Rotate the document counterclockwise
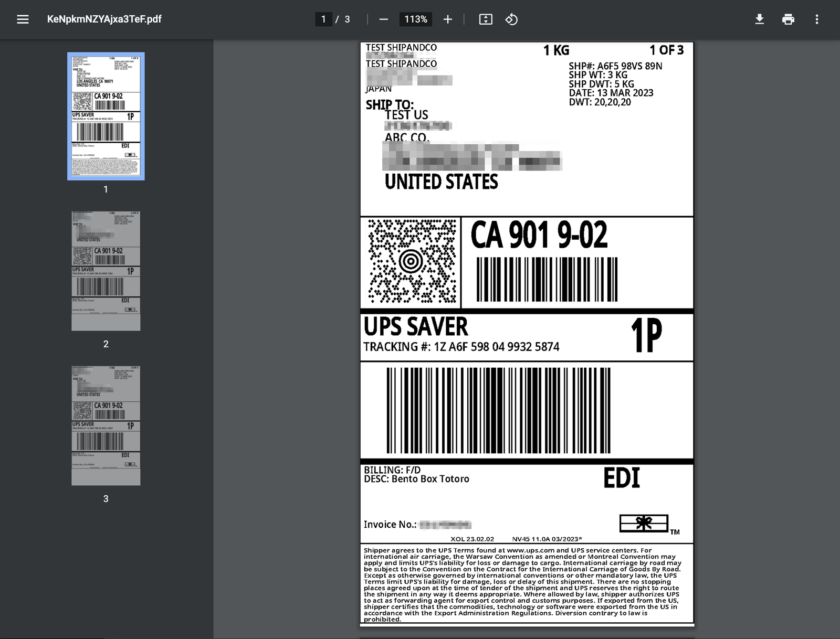 tap(511, 19)
